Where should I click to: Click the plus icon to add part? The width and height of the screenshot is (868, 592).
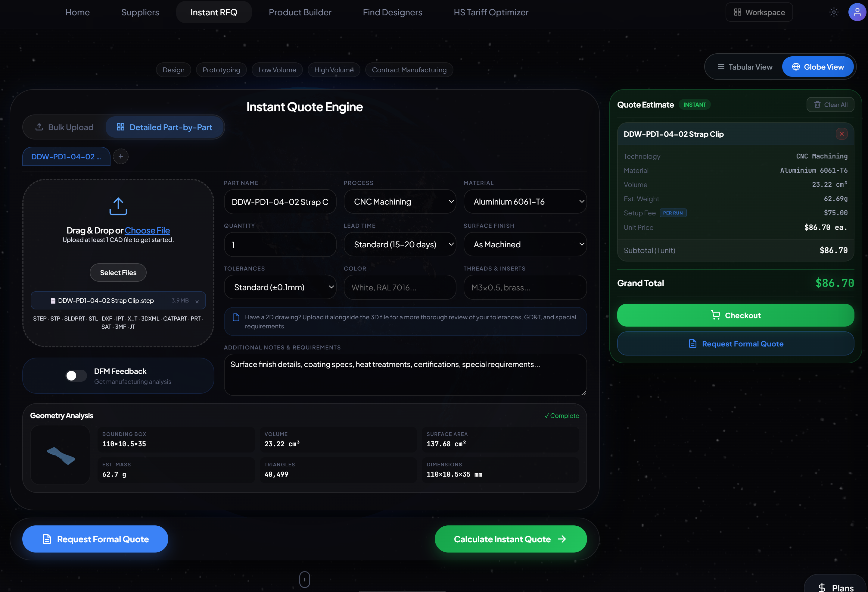click(121, 156)
